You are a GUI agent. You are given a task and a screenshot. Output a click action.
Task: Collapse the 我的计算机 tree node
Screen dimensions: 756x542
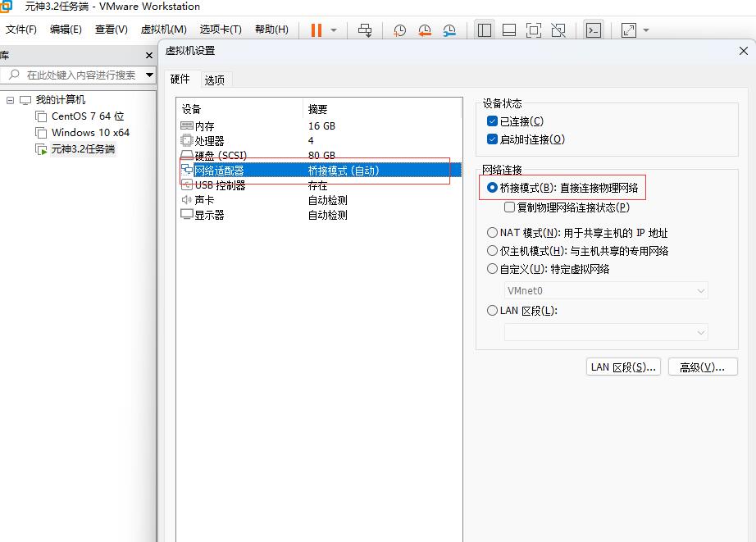click(11, 100)
